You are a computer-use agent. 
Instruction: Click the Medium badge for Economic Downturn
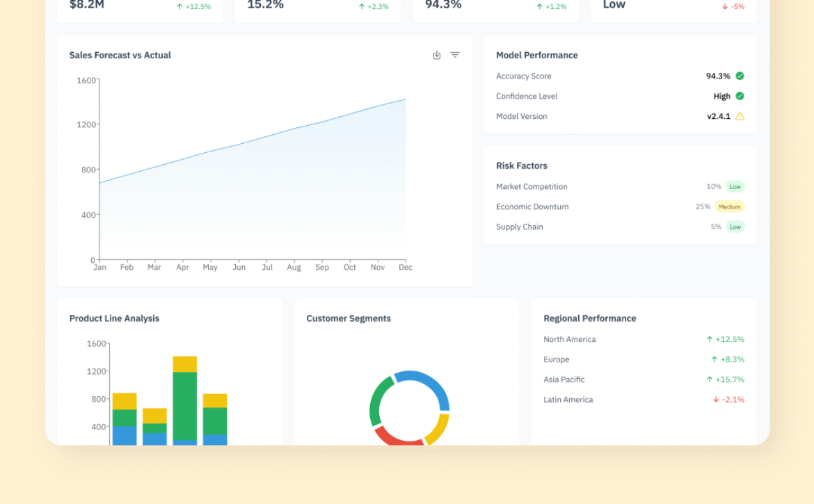729,206
